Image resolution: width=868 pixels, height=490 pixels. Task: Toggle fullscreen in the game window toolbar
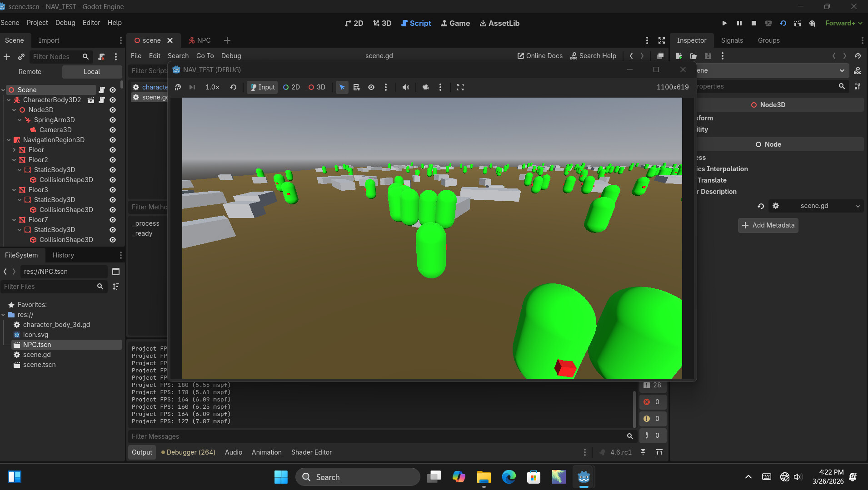(460, 87)
